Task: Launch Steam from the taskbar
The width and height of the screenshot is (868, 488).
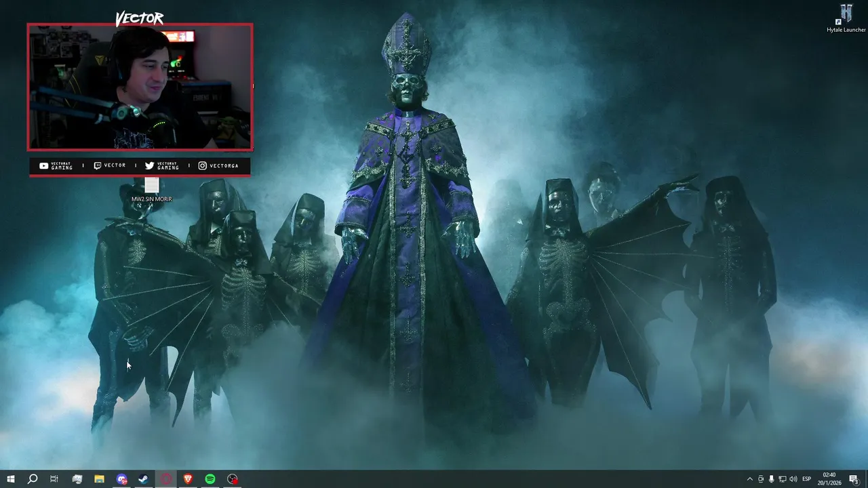Action: pos(144,479)
